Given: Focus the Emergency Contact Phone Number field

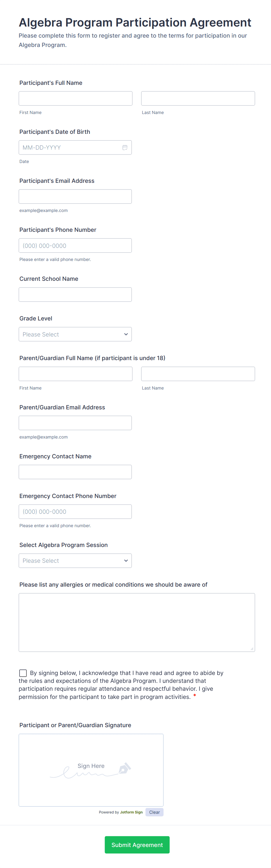Looking at the screenshot, I should coord(75,511).
